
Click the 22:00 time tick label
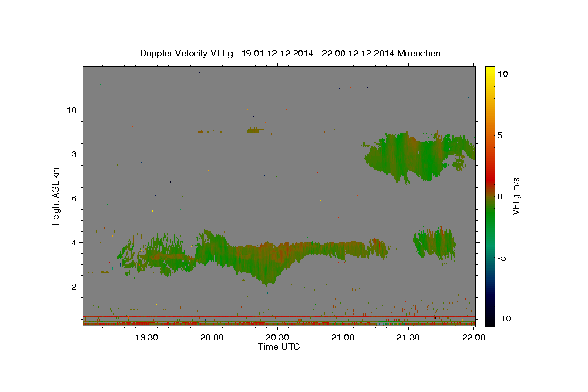pos(473,337)
